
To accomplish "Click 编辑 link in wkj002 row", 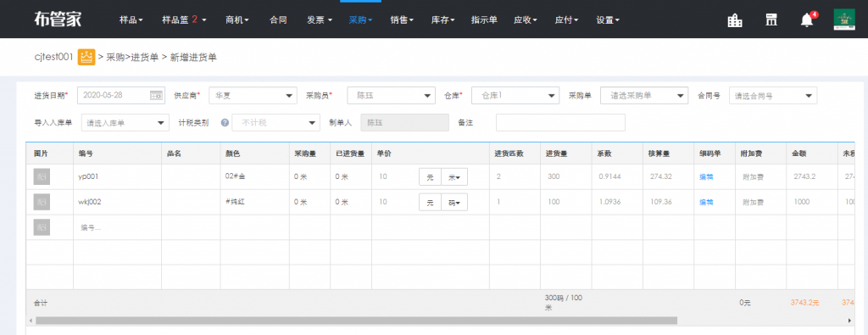I will [x=706, y=203].
